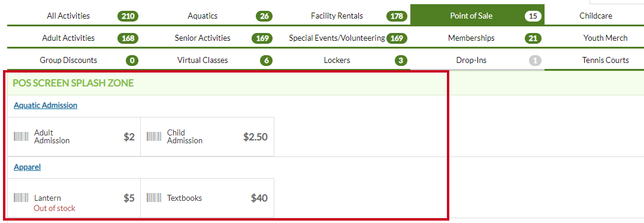
Task: Click barcode icon next to Lantern
Action: coord(22,198)
